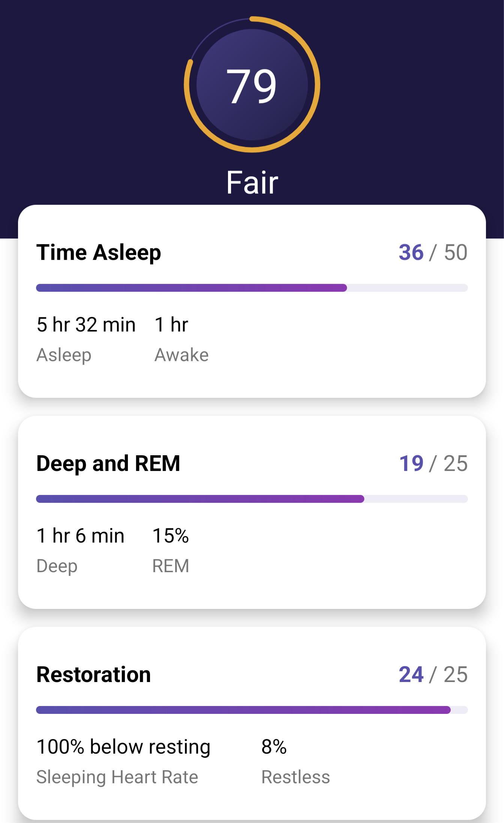Select the Sleeping Heart Rate label
The image size is (504, 823).
[117, 777]
